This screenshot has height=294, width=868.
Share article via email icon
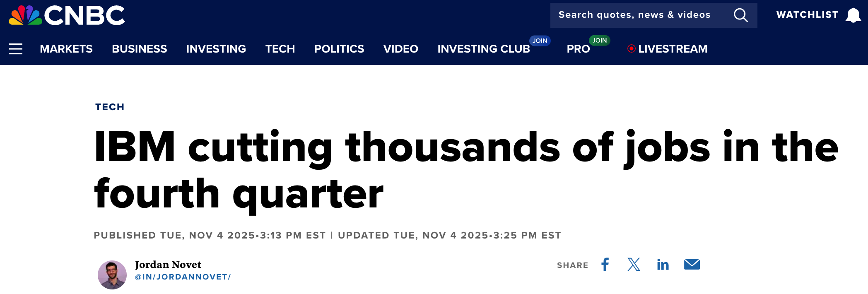click(692, 265)
